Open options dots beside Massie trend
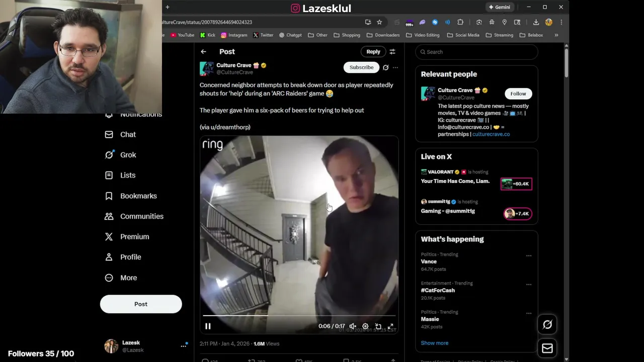 point(529,313)
